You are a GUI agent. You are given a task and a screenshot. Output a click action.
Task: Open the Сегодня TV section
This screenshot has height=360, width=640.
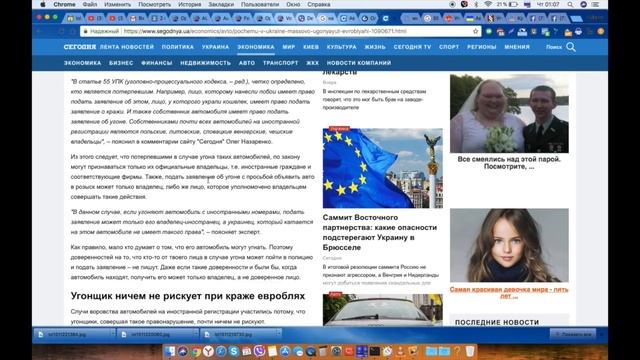pos(412,47)
